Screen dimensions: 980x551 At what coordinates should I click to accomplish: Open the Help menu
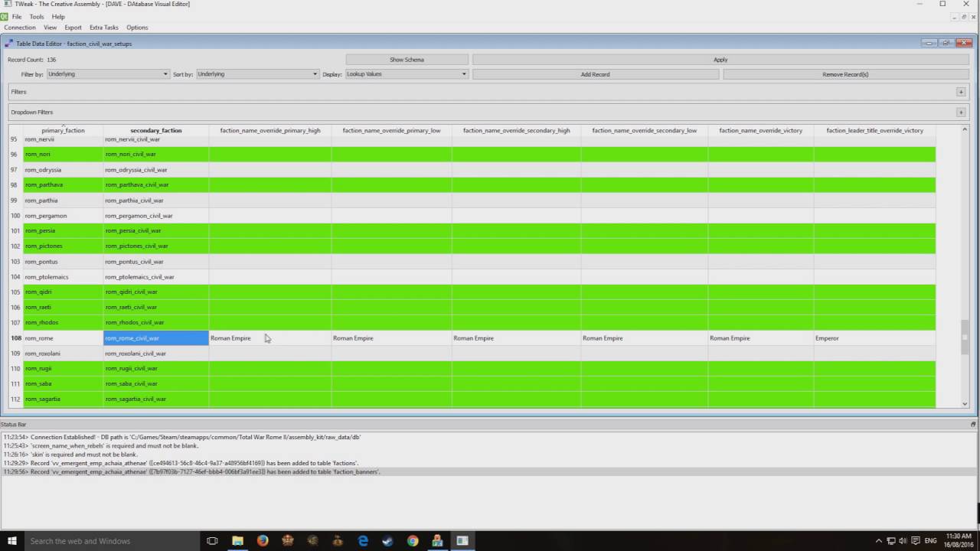[x=58, y=16]
